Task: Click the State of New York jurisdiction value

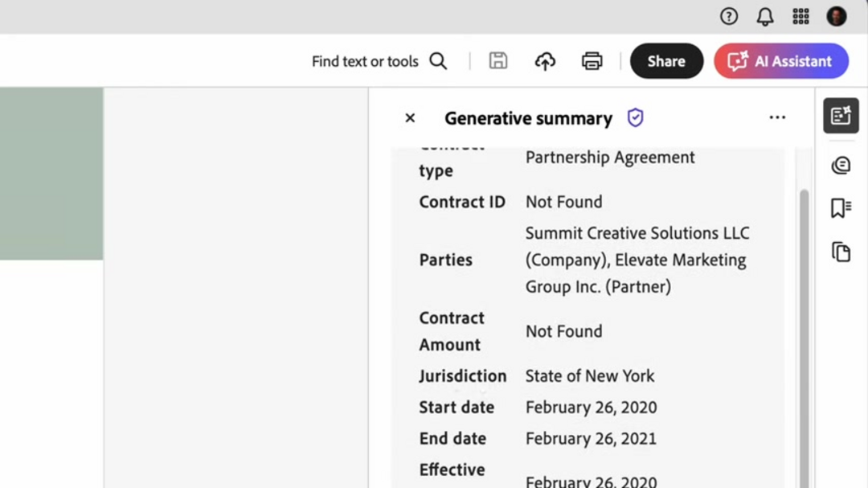Action: tap(590, 375)
